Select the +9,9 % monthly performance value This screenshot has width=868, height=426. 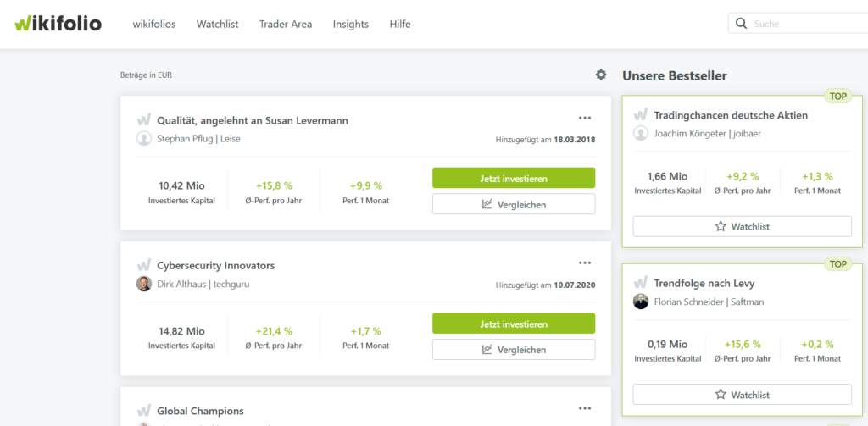[366, 185]
